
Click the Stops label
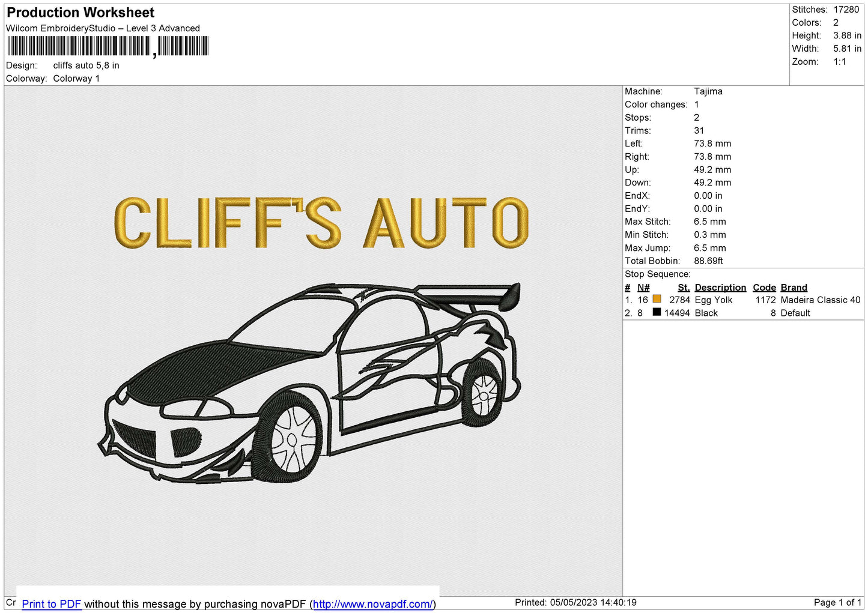point(638,118)
